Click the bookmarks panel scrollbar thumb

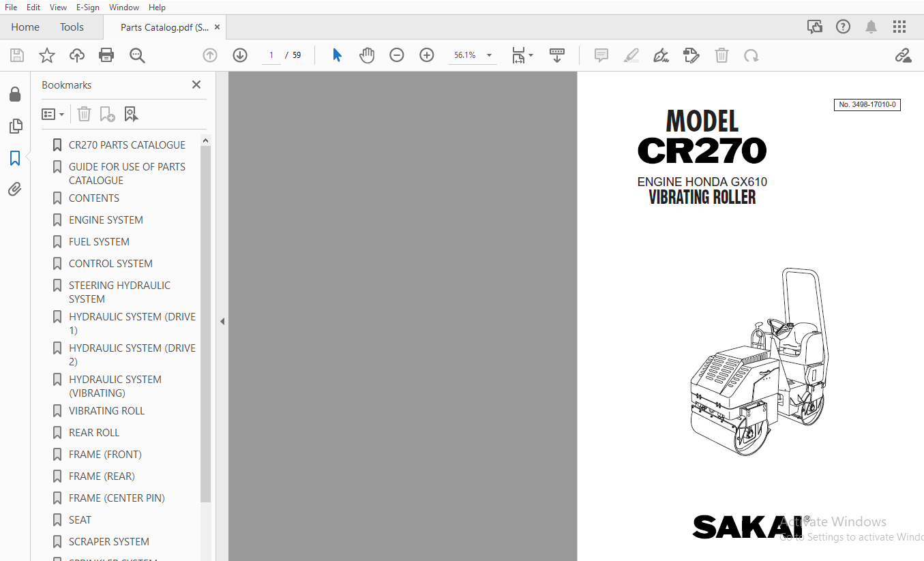(206, 324)
